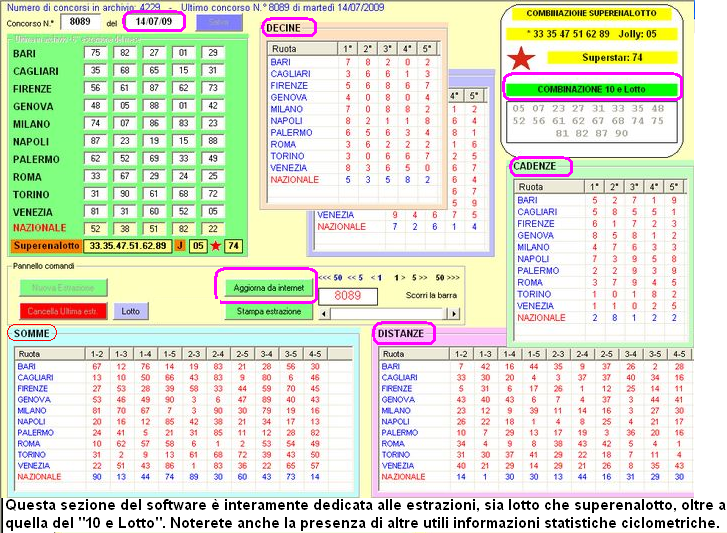
Task: Click the 5° column header in CADENZE table
Action: click(x=674, y=187)
